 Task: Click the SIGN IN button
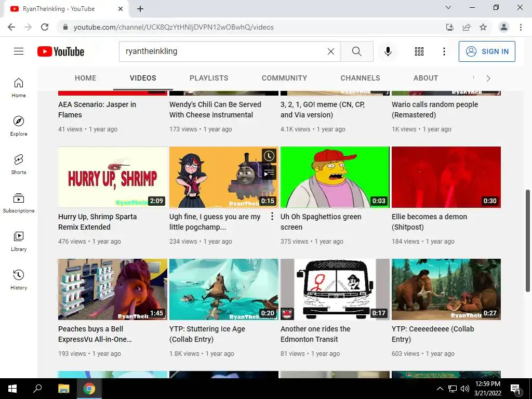coord(487,51)
